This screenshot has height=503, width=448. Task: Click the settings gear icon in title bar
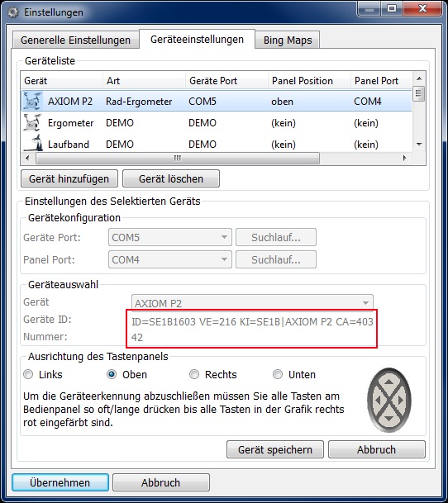click(13, 12)
